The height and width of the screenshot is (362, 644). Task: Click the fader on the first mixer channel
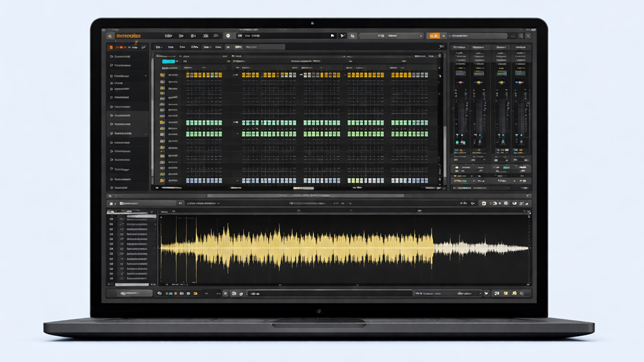[x=460, y=115]
